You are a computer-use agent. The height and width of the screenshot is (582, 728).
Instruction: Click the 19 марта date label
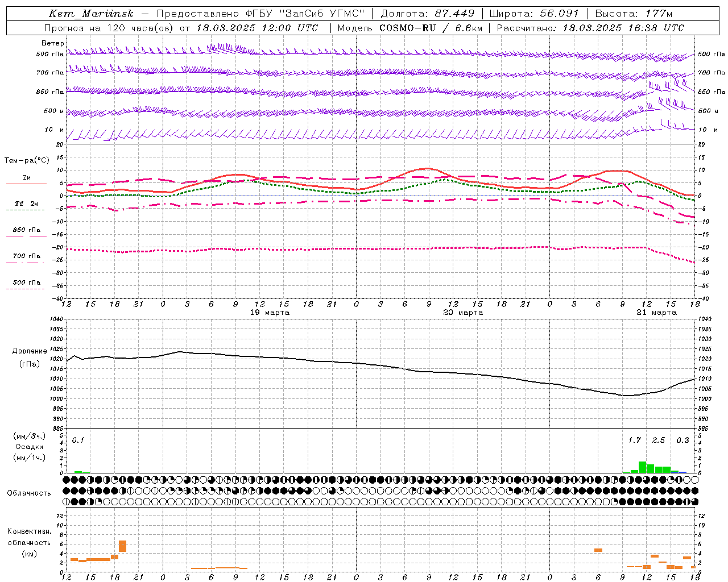click(x=270, y=313)
